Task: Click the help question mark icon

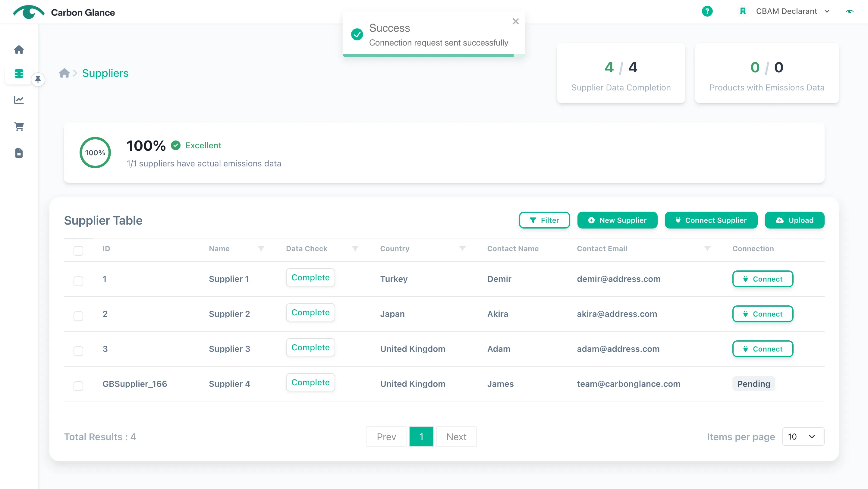Action: coord(707,11)
